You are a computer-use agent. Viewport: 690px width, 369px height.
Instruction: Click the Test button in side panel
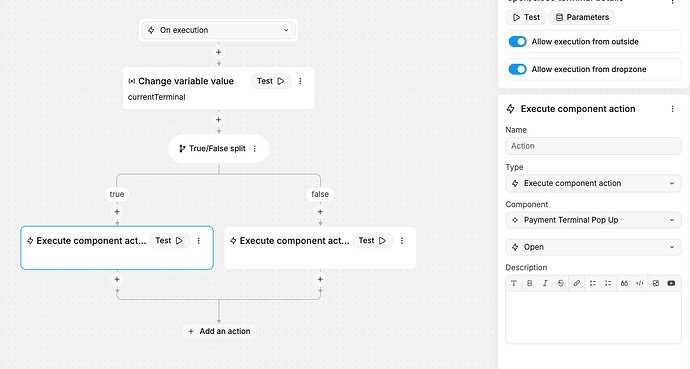526,17
